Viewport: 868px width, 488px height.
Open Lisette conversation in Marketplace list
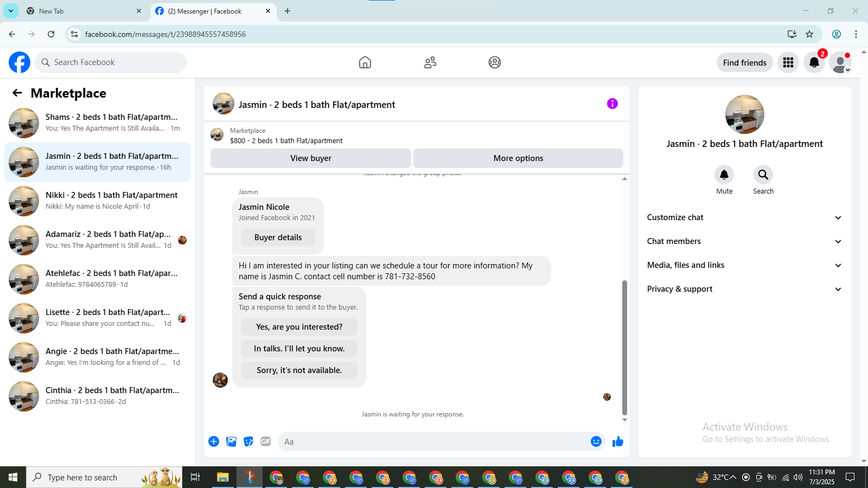coord(98,318)
